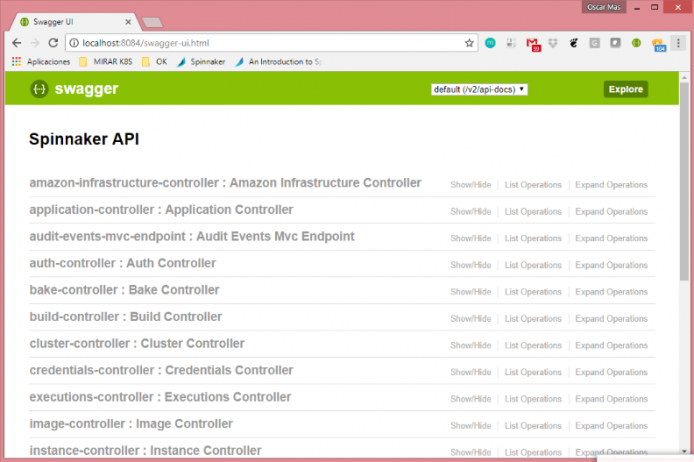Open the MIRAR K8S bookmark folder
This screenshot has height=462, width=694.
point(105,62)
